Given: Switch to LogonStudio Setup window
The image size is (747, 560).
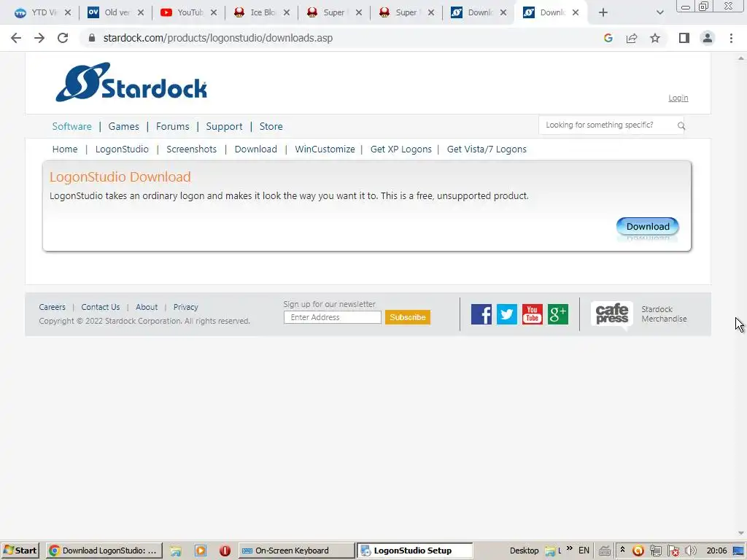Looking at the screenshot, I should tap(415, 551).
